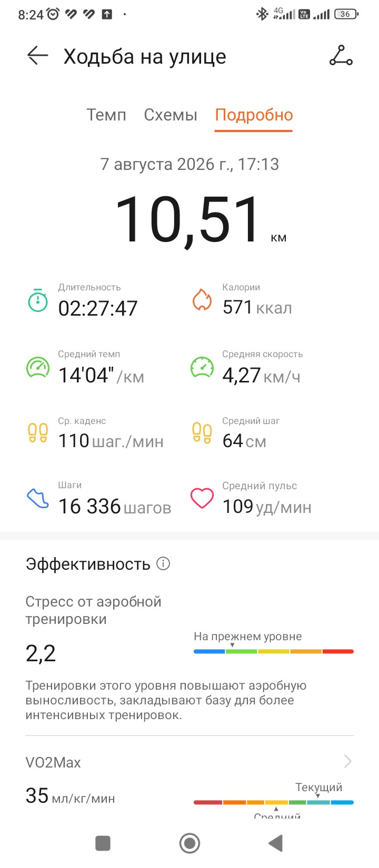Screen dimensions: 379x868
Task: Tap Android home circle button
Action: (189, 843)
